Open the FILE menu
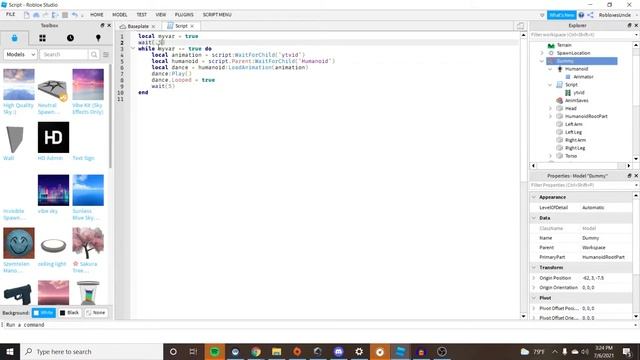The image size is (640, 360). 11,15
